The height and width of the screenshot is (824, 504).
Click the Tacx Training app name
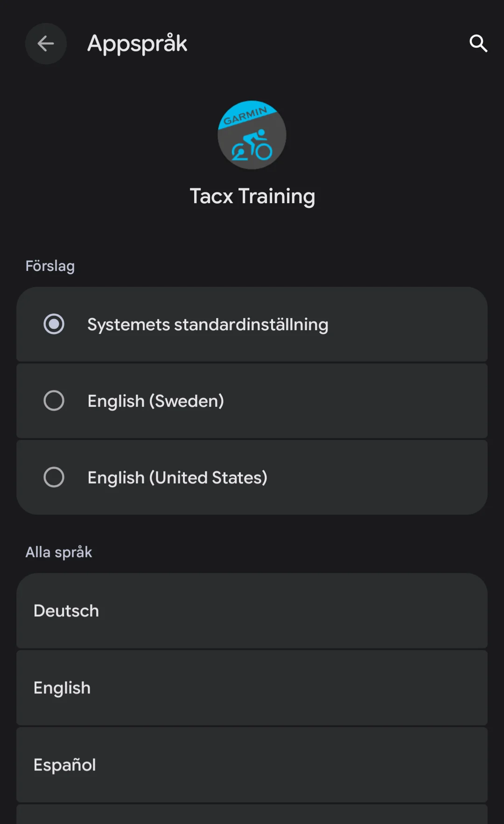tap(252, 196)
